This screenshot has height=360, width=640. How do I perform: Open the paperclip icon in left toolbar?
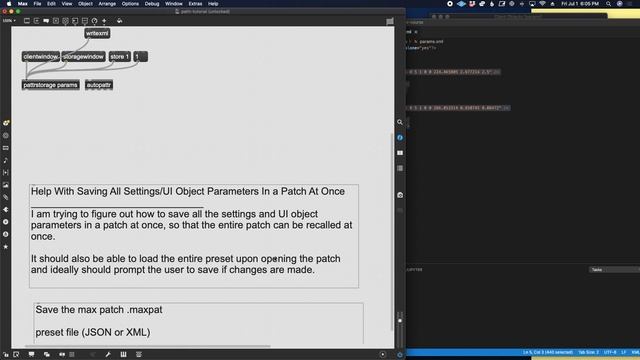tap(6, 197)
